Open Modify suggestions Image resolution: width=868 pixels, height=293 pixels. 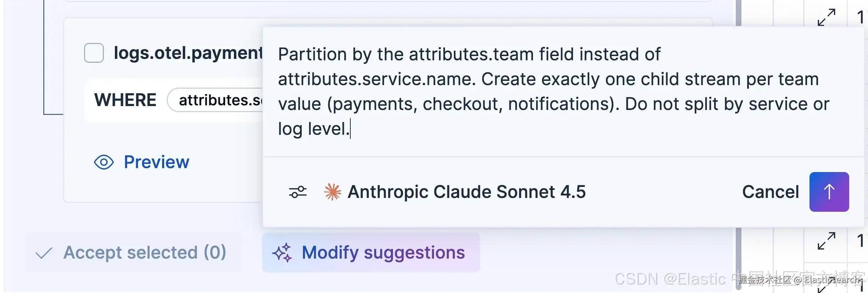coord(371,253)
